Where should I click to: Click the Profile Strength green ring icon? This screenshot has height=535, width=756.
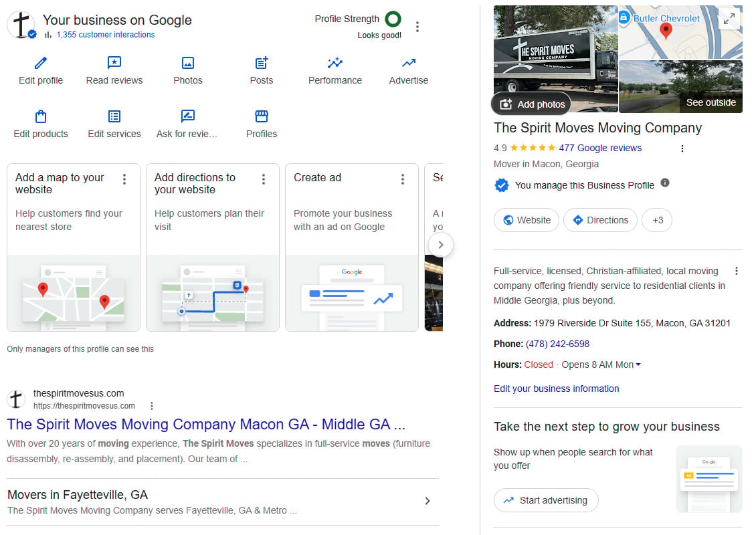point(393,19)
